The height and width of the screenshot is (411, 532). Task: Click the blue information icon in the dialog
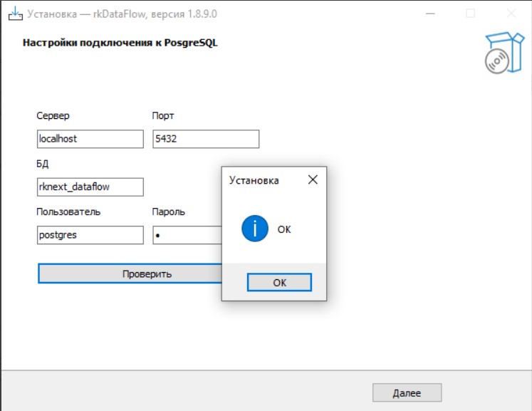(255, 229)
